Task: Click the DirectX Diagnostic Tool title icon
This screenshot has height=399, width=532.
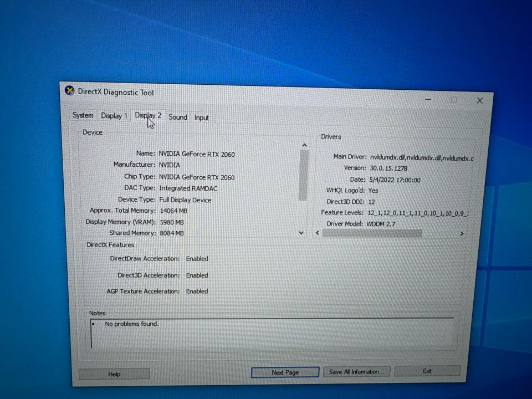Action: tap(70, 90)
